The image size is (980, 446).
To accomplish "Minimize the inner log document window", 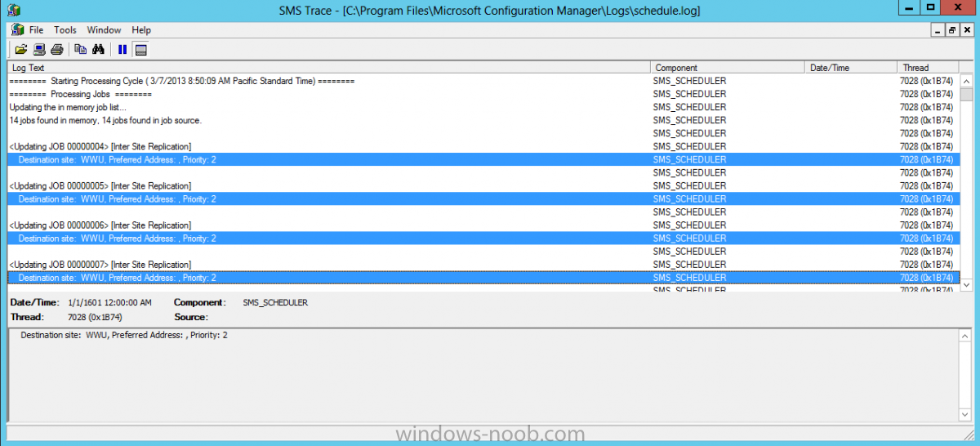I will 938,30.
